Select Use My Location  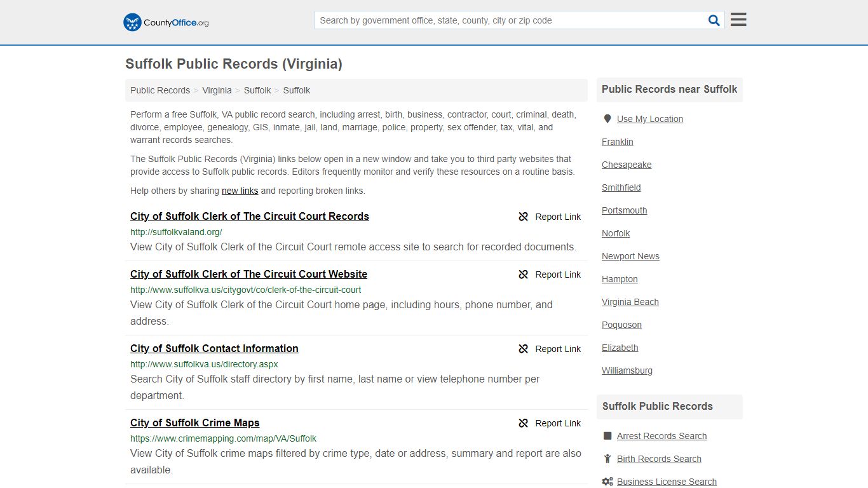(x=649, y=119)
